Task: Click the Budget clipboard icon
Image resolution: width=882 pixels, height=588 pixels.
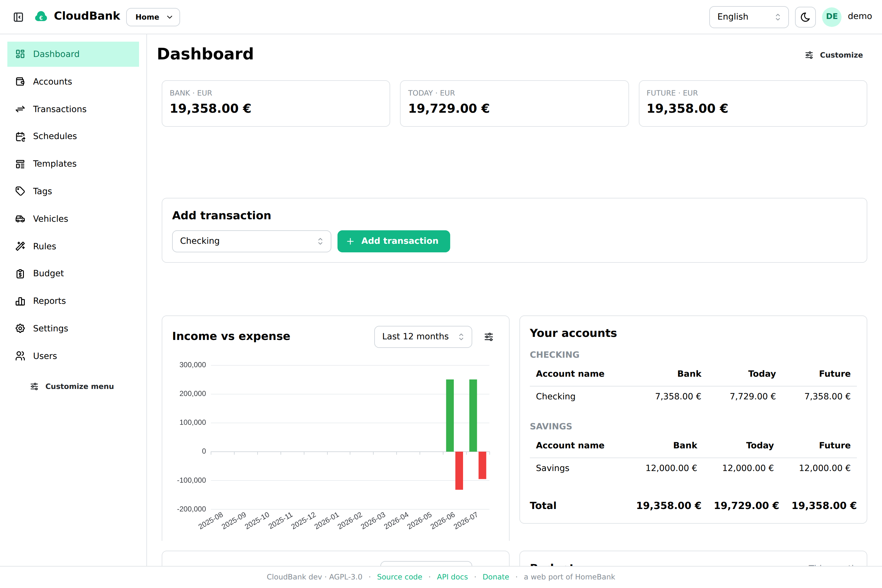Action: 20,274
